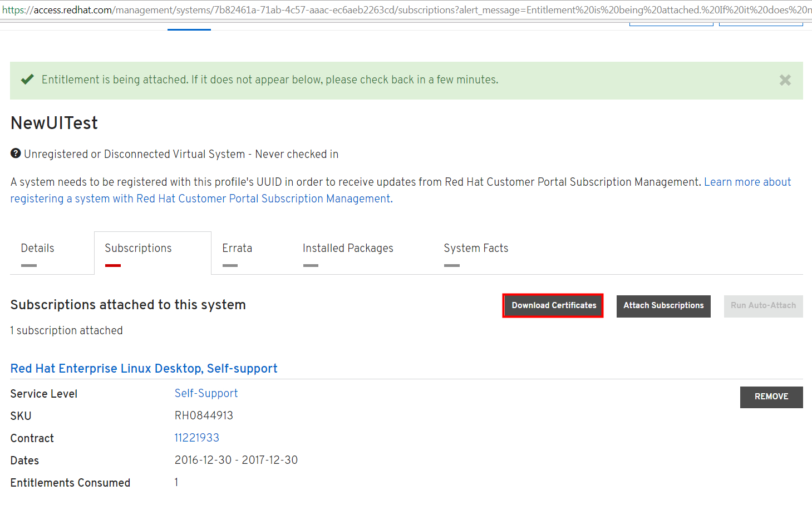Click the Download Certificates button

pyautogui.click(x=553, y=306)
